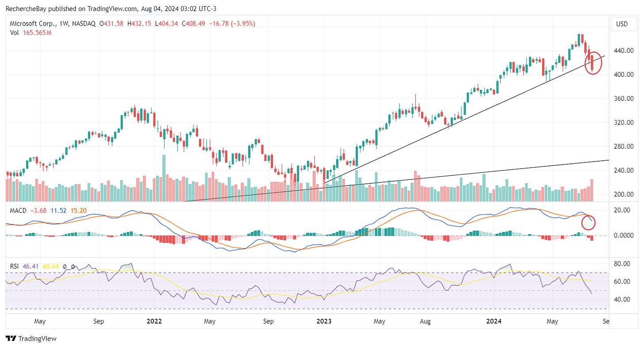Click the 400.00 price axis label
This screenshot has height=348, width=644.
pos(624,75)
